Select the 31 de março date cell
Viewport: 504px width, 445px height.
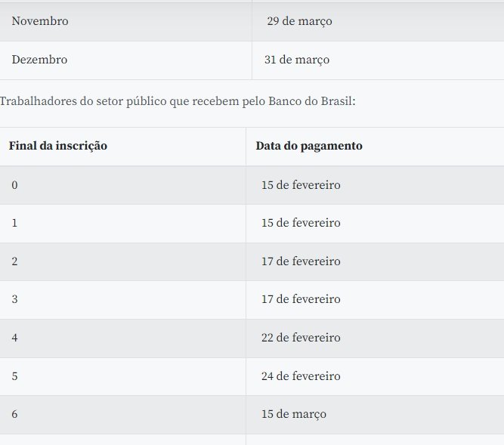[297, 60]
